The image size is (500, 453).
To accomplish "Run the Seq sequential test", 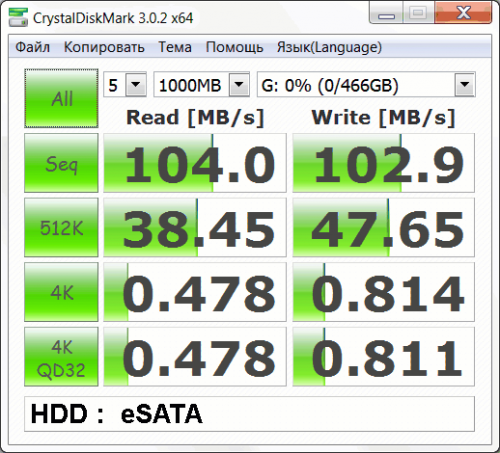I will coord(61,163).
